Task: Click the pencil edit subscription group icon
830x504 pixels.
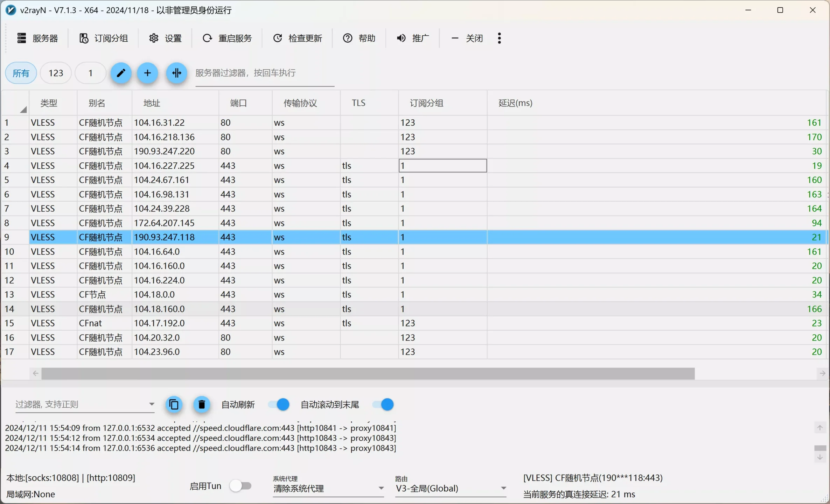Action: (x=121, y=73)
